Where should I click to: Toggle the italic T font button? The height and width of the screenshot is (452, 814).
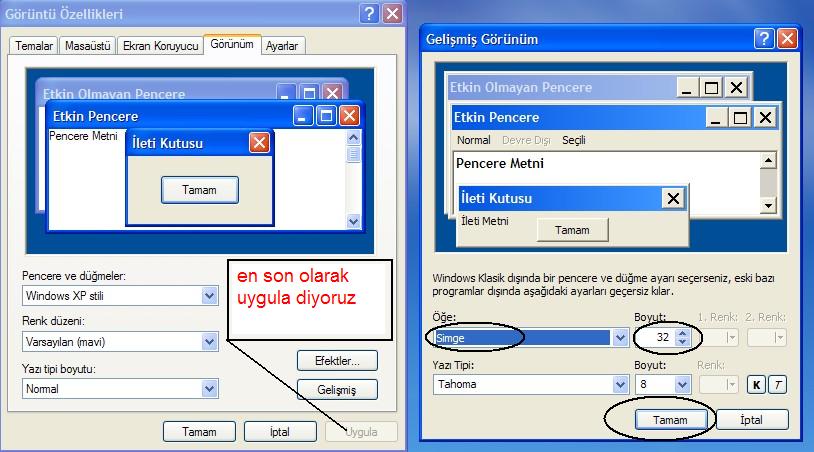[776, 384]
